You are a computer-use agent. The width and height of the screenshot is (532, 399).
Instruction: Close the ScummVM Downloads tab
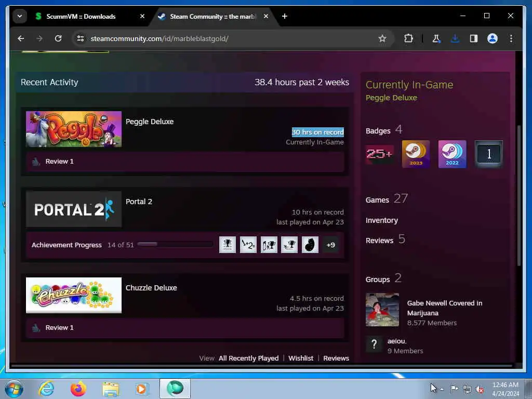[142, 16]
